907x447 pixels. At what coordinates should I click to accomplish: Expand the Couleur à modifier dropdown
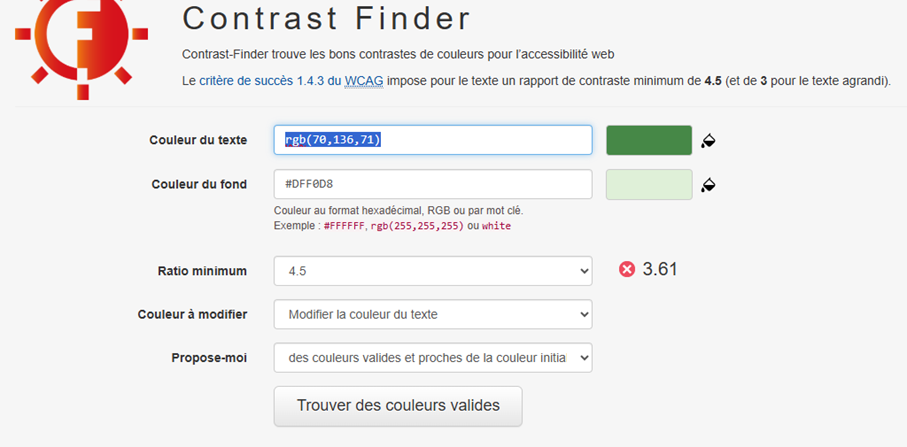pos(433,314)
